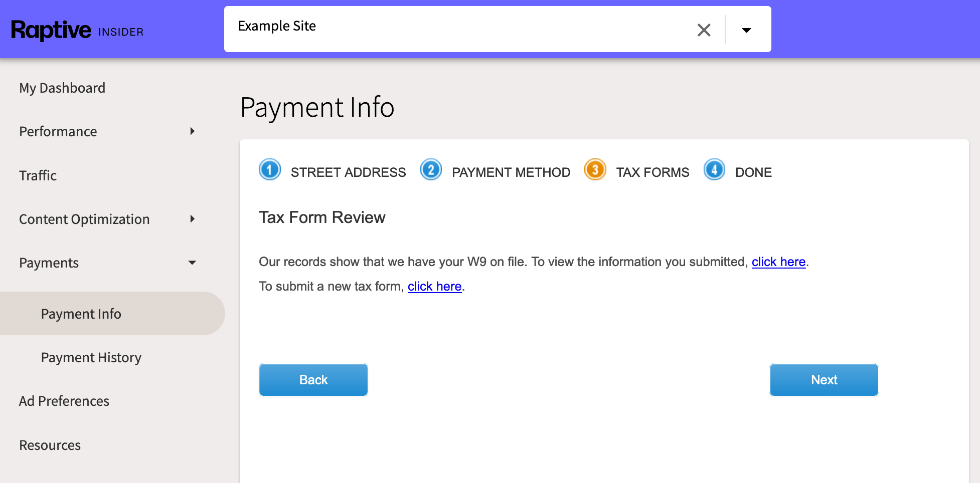Click the orange step 3 Tax Forms icon
Viewport: 980px width, 483px height.
pos(595,170)
